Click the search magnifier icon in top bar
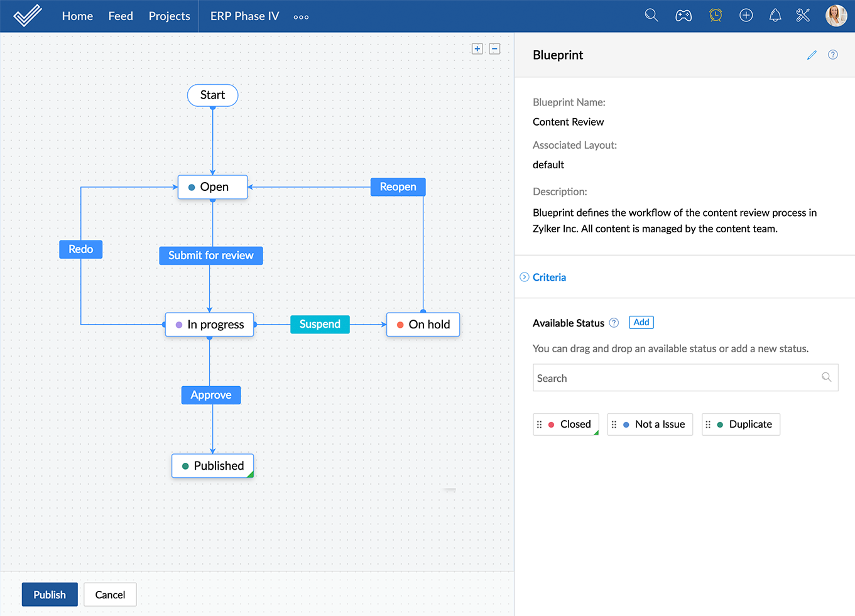This screenshot has width=855, height=616. (x=651, y=16)
